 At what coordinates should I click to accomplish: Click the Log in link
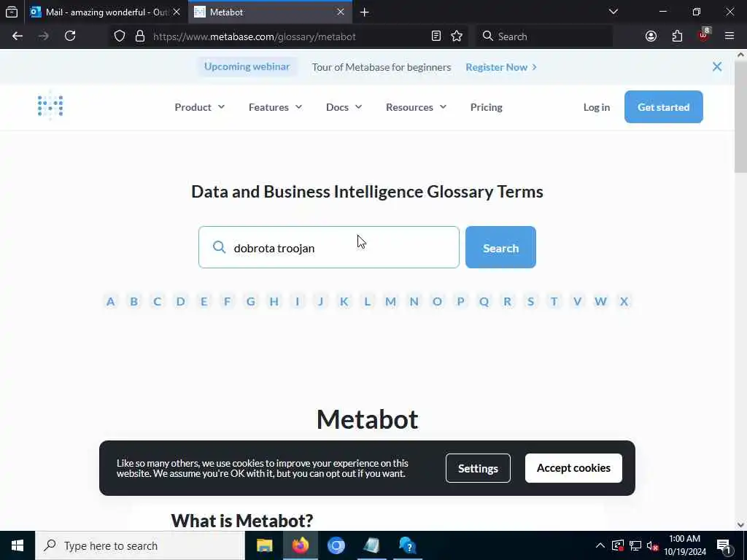pyautogui.click(x=597, y=107)
